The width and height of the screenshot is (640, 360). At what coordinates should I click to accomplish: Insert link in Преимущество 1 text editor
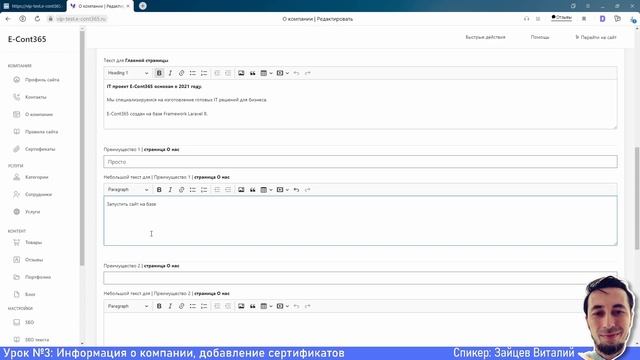click(181, 190)
